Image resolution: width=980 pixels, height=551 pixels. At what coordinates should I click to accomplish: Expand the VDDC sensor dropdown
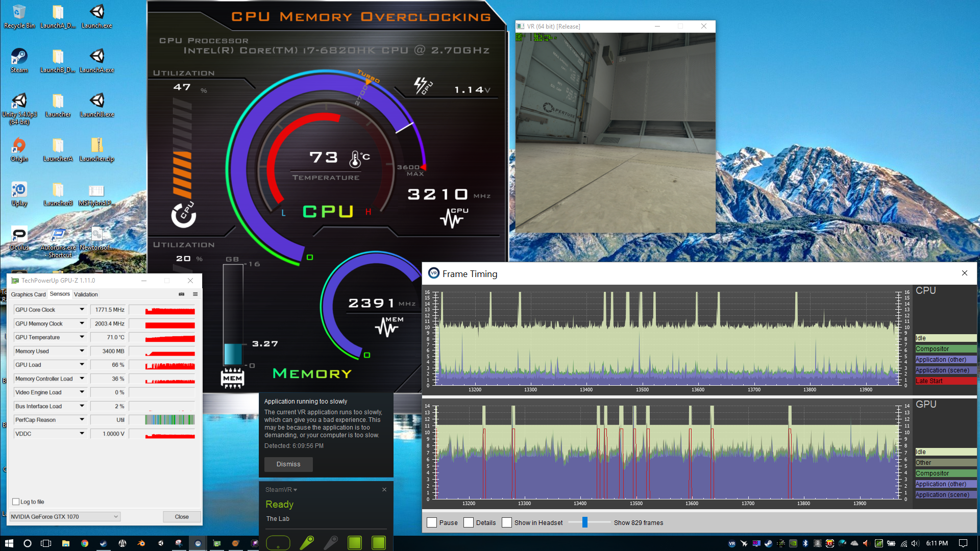[x=82, y=434]
